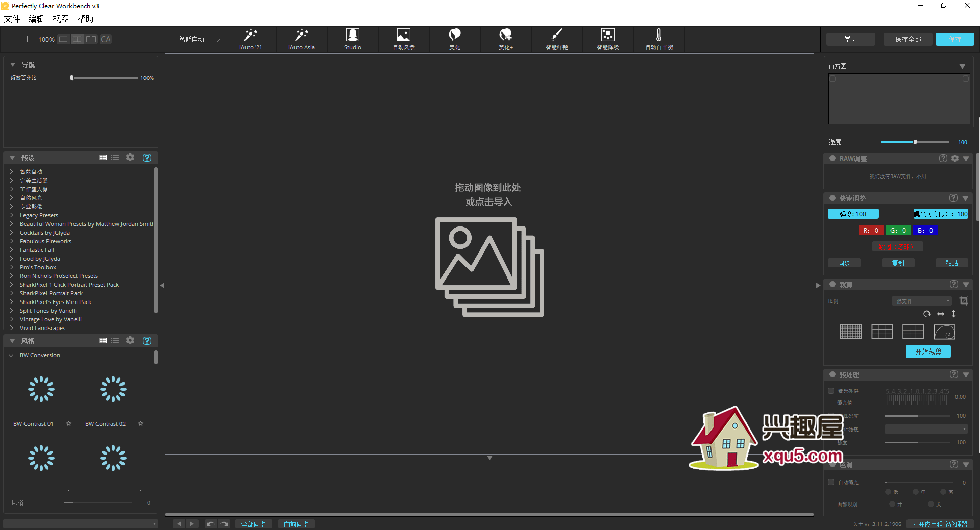This screenshot has width=980, height=530.
Task: Select the golden spiral crop overlay
Action: pyautogui.click(x=944, y=332)
